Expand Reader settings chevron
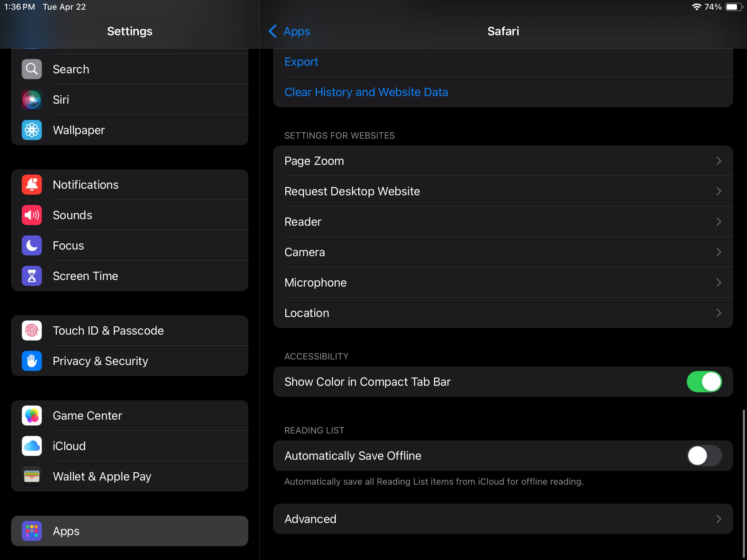 click(x=719, y=222)
